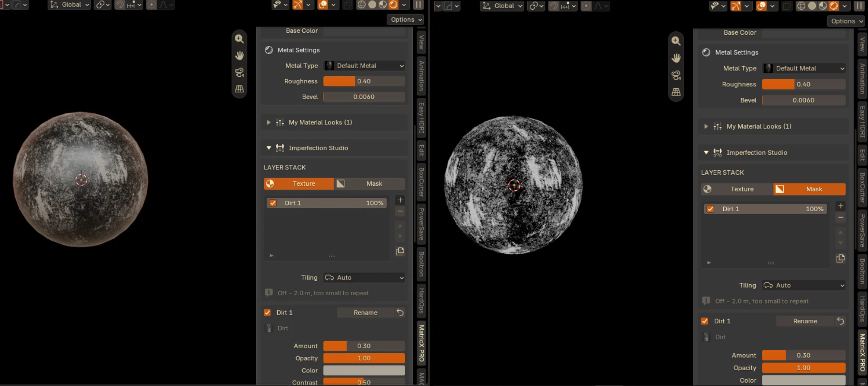Select solid shading in the right viewport header
The height and width of the screenshot is (386, 868).
tap(812, 6)
